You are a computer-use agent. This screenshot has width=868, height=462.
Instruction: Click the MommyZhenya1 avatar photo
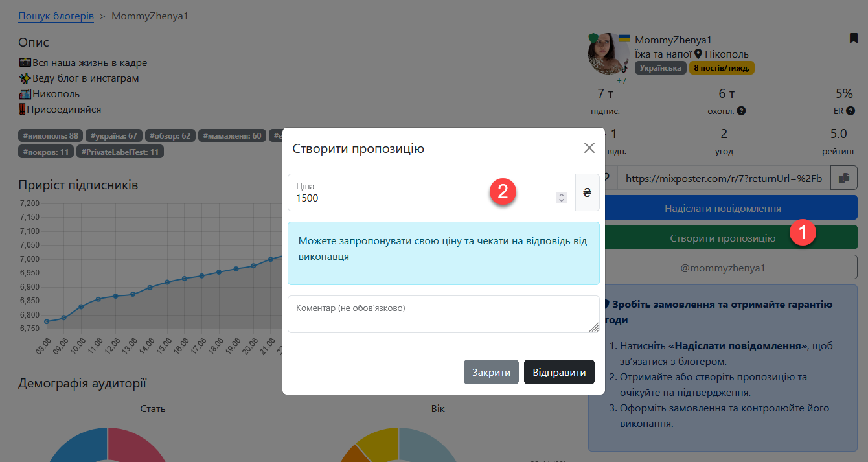[x=608, y=54]
